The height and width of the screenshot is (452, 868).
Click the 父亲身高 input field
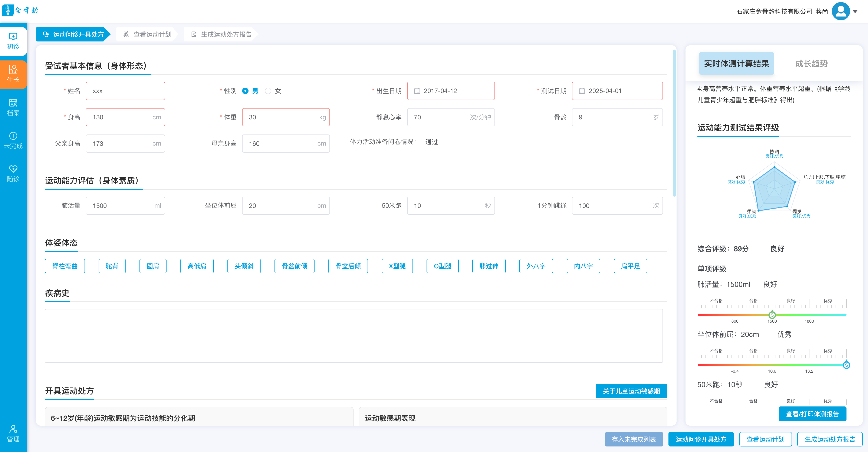tap(125, 143)
